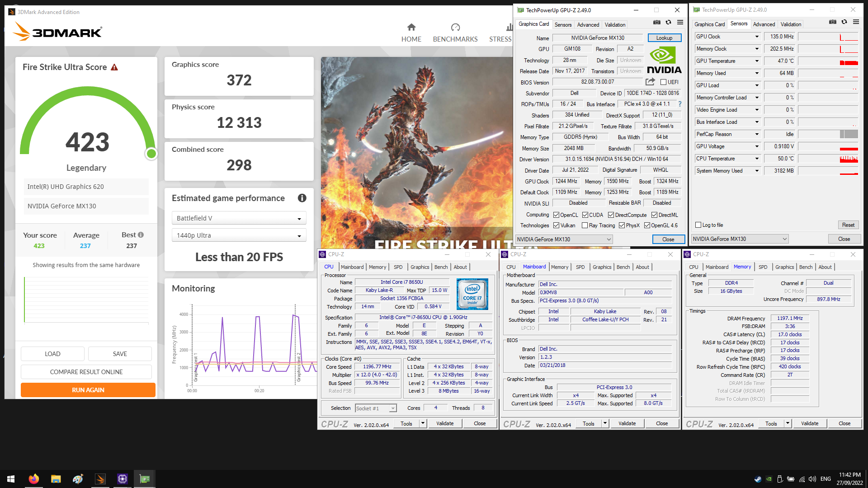
Task: Toggle the DirectML checkbox
Action: click(x=654, y=215)
